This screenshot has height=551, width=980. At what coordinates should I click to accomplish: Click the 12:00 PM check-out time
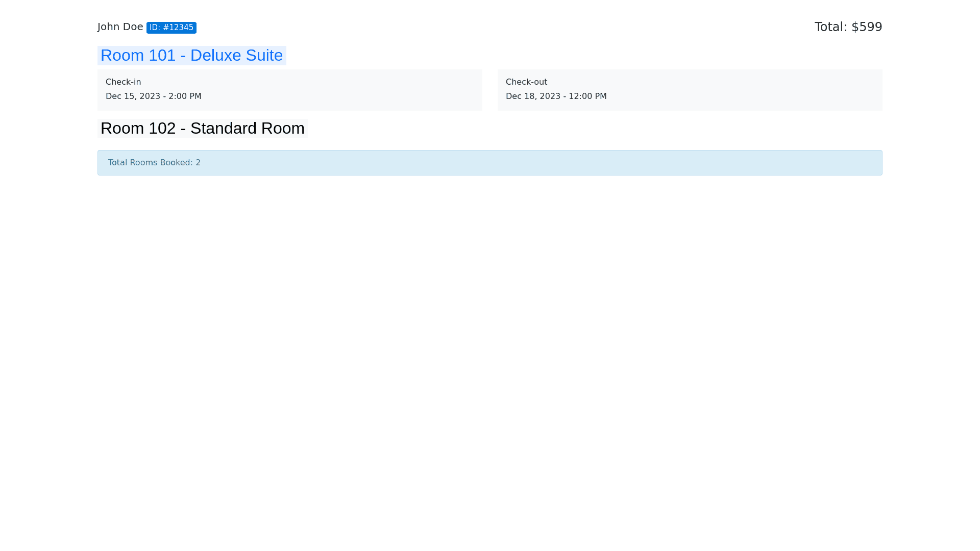587,96
